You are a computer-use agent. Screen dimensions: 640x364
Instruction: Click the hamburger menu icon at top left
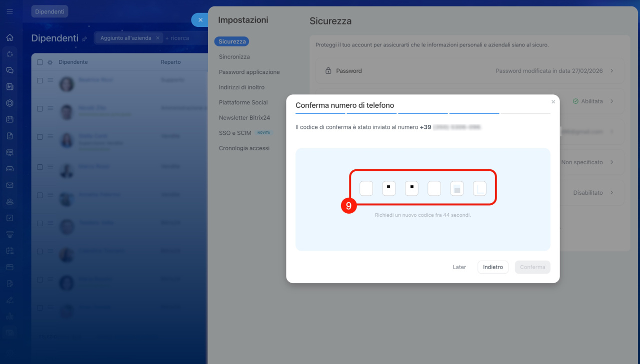9,11
